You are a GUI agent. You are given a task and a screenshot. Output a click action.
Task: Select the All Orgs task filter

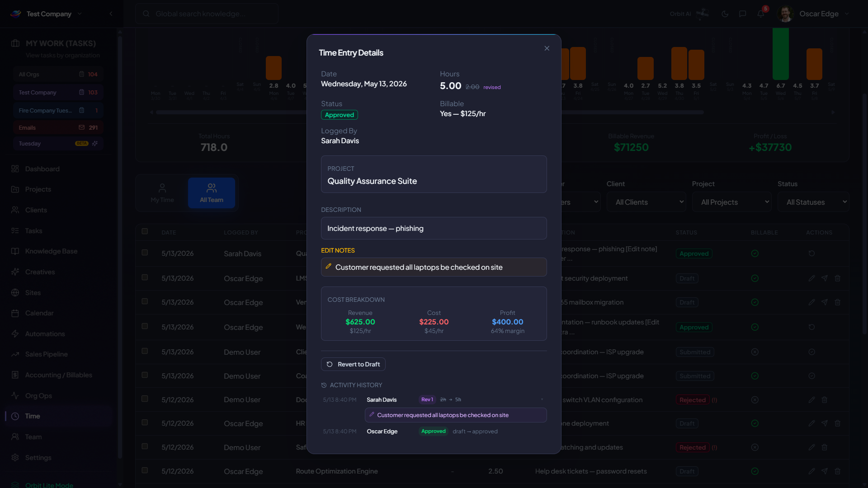[x=58, y=74]
